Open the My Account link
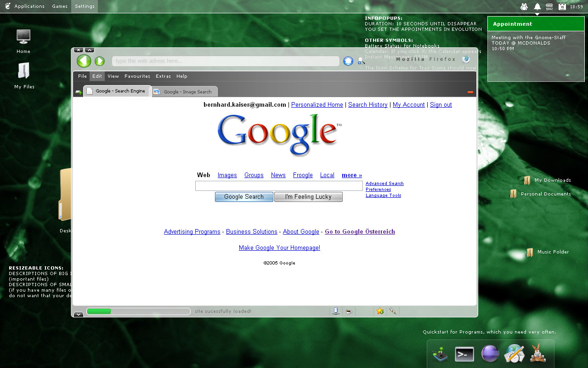Viewport: 588px width, 368px height. [409, 105]
